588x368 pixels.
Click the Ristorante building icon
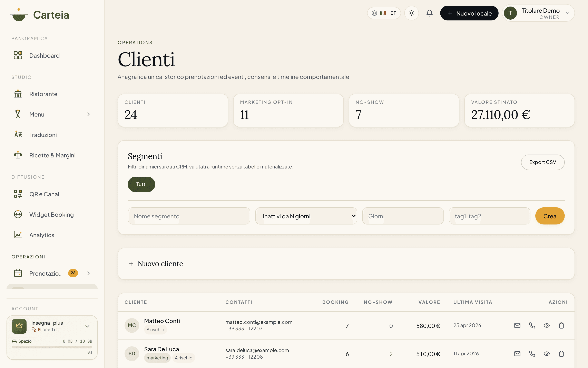click(18, 94)
